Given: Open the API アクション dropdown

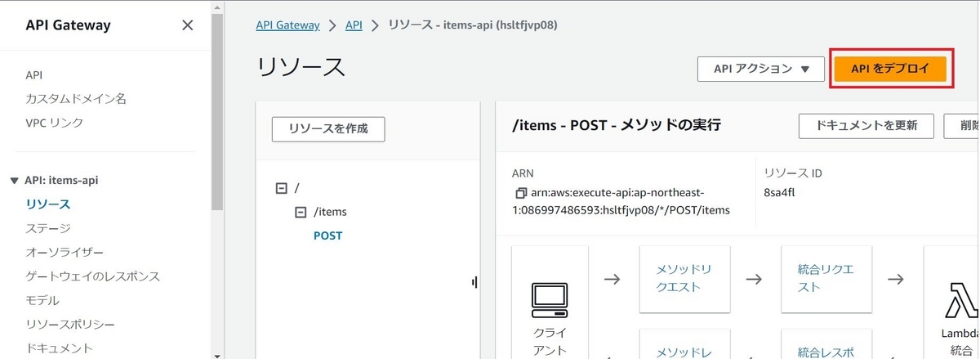Looking at the screenshot, I should point(760,69).
